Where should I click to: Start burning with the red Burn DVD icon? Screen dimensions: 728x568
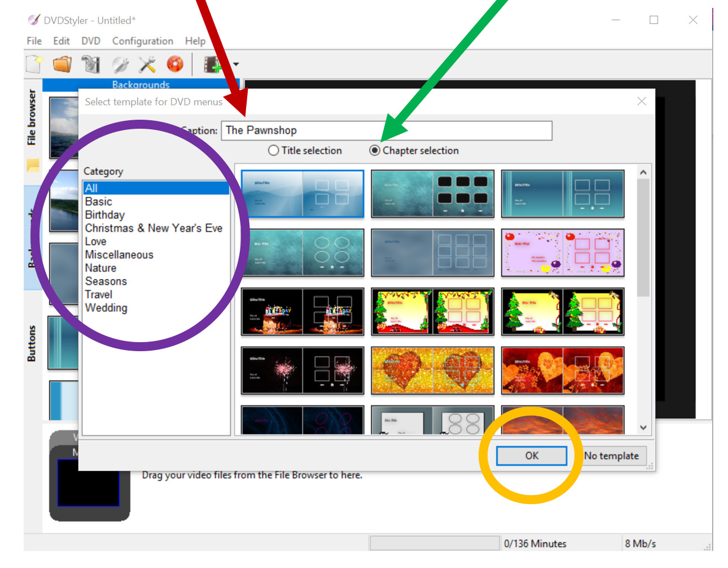coord(174,64)
